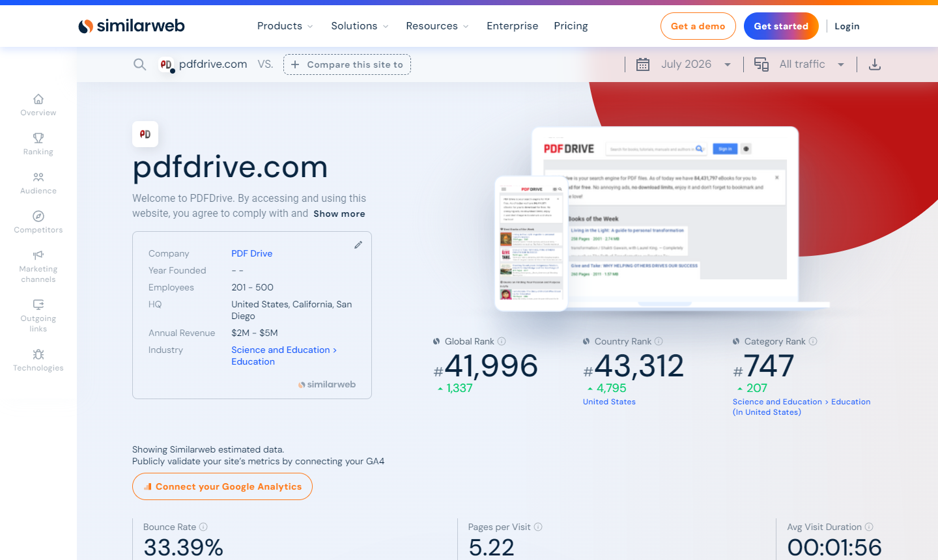Show Pages per Visit info icon
938x560 pixels.
538,527
